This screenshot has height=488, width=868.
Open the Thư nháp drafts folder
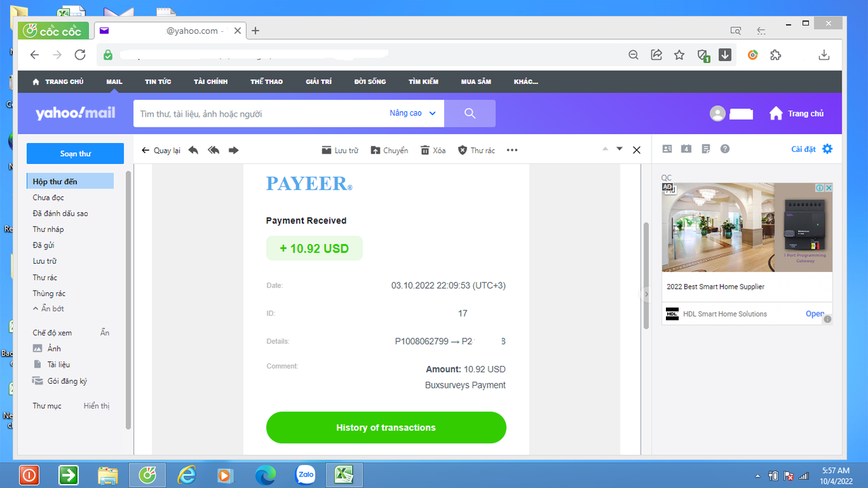pyautogui.click(x=48, y=230)
